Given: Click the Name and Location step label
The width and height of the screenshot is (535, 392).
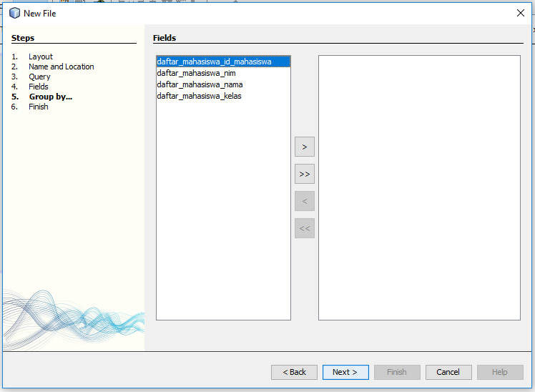Looking at the screenshot, I should point(61,67).
